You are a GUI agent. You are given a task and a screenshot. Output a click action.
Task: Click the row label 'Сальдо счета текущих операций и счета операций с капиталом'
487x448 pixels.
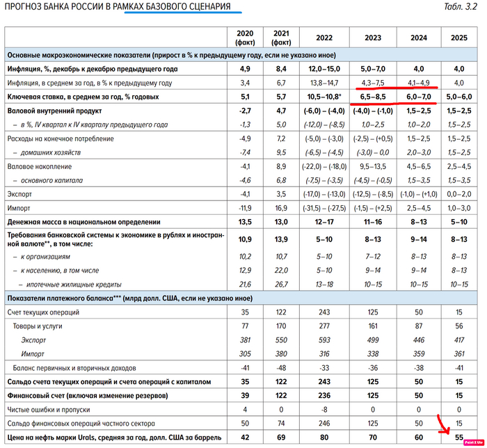point(109,382)
